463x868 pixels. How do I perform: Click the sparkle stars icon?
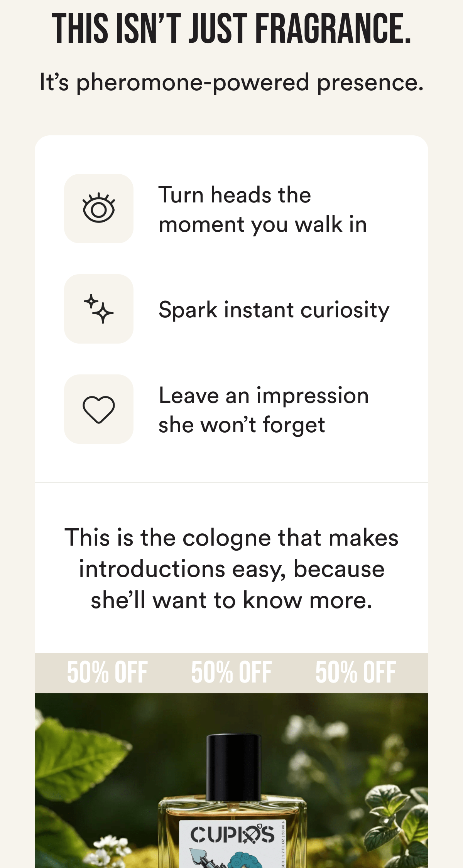point(99,309)
